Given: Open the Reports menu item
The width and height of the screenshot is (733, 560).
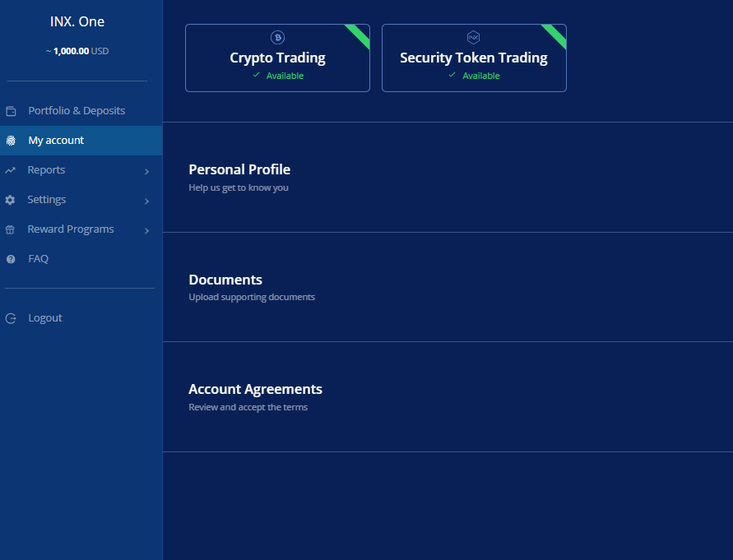Looking at the screenshot, I should click(x=81, y=170).
